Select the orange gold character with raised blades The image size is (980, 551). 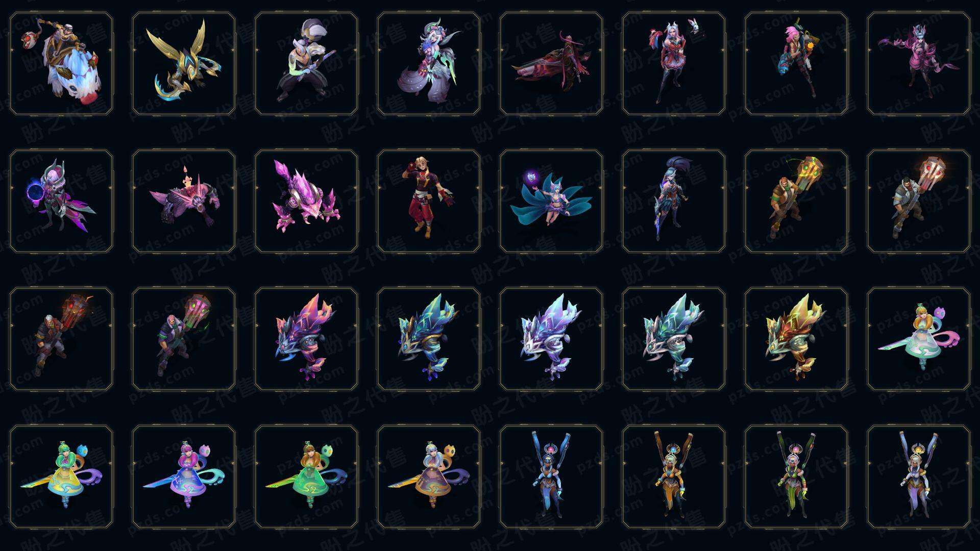674,477
